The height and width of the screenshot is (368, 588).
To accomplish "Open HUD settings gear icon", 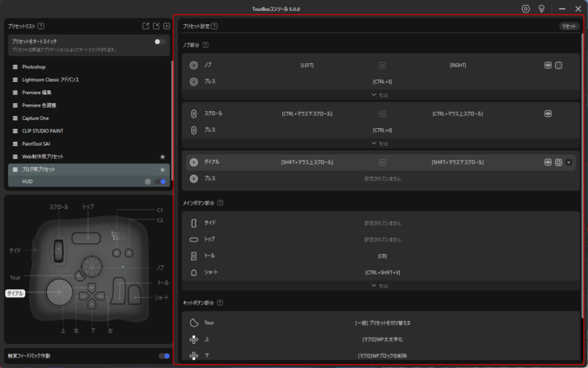I will tap(148, 181).
